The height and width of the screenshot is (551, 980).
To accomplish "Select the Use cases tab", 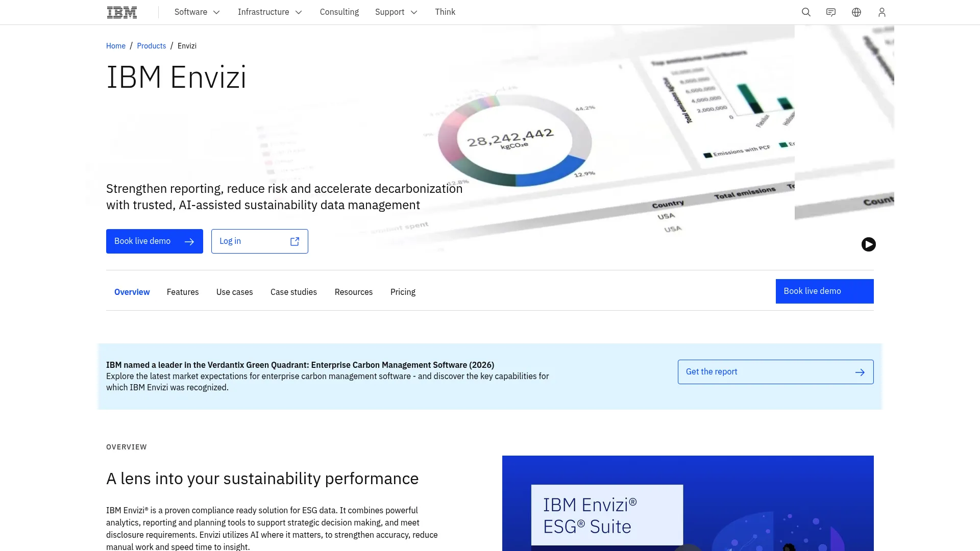I will (235, 292).
